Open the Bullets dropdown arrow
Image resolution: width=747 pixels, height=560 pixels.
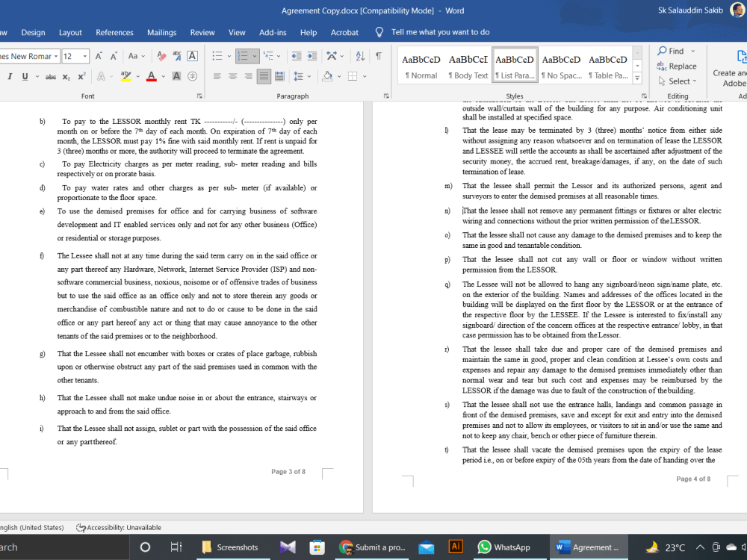229,56
